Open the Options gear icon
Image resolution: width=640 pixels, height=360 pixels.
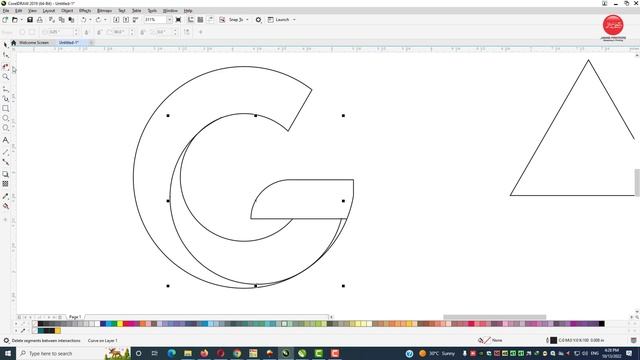(x=258, y=20)
